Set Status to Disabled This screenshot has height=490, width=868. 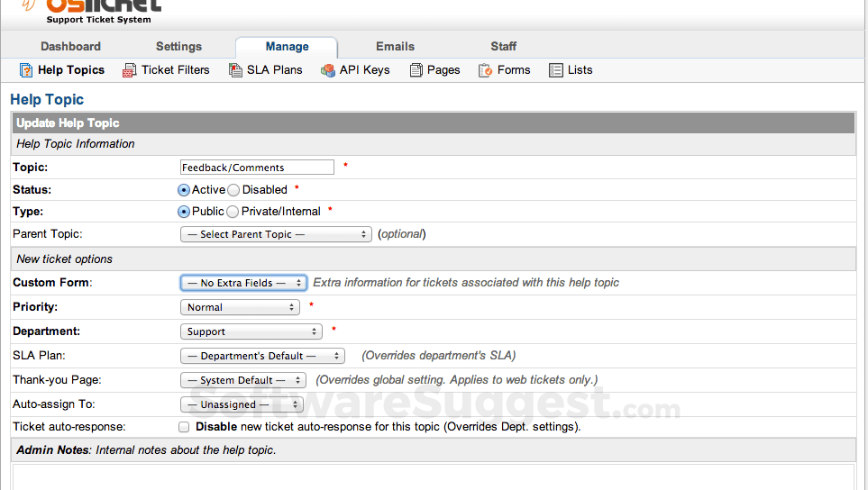(233, 190)
